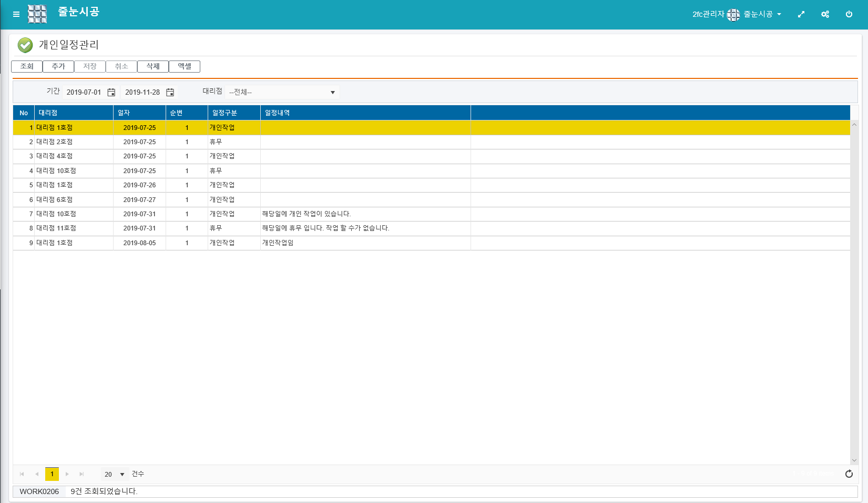
Task: Open the page size 20 dropdown
Action: click(122, 475)
